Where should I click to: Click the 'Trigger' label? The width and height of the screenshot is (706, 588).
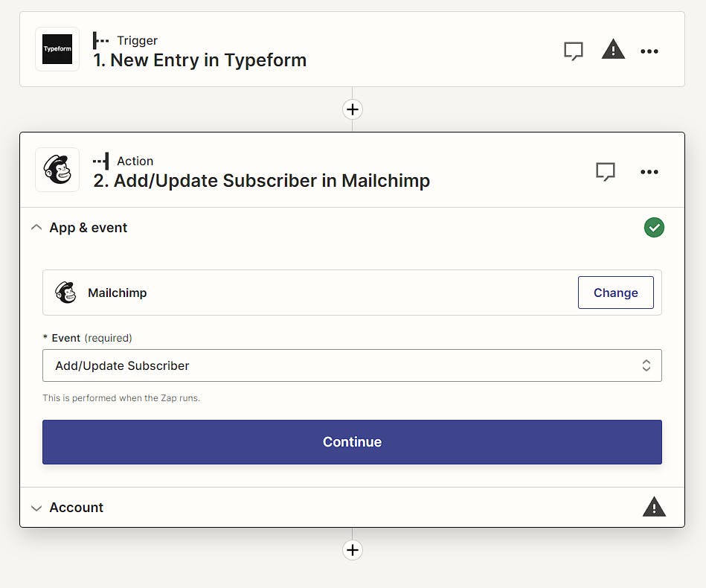[x=138, y=40]
